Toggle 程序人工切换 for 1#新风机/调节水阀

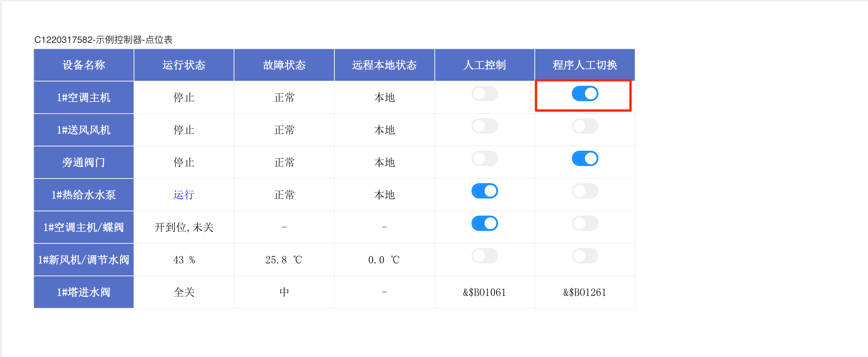pyautogui.click(x=585, y=256)
